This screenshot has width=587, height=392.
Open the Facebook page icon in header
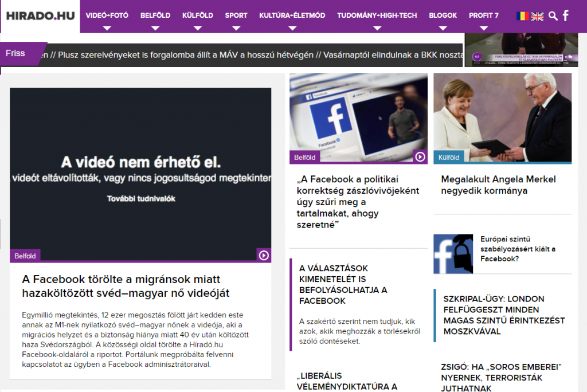566,16
